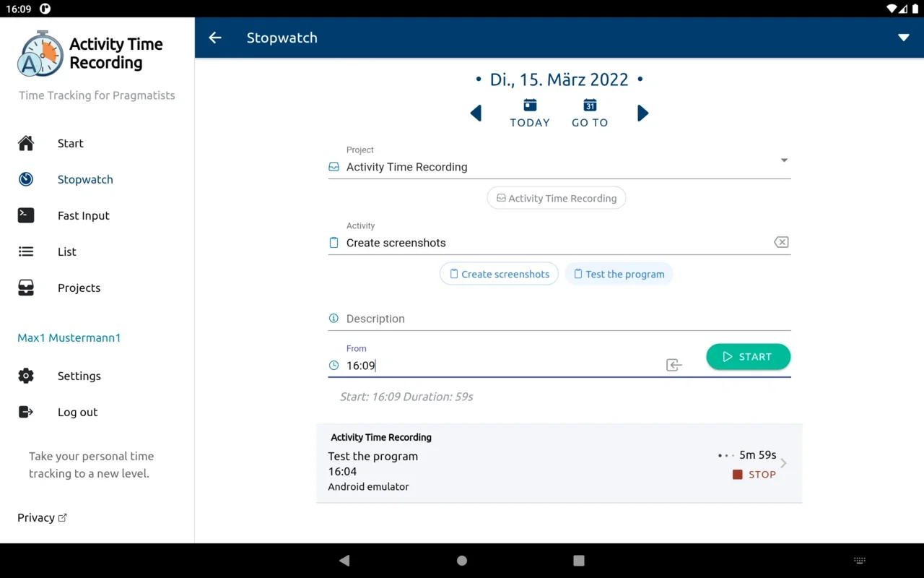This screenshot has height=578, width=924.
Task: Click the info icon beside Description
Action: coord(334,319)
